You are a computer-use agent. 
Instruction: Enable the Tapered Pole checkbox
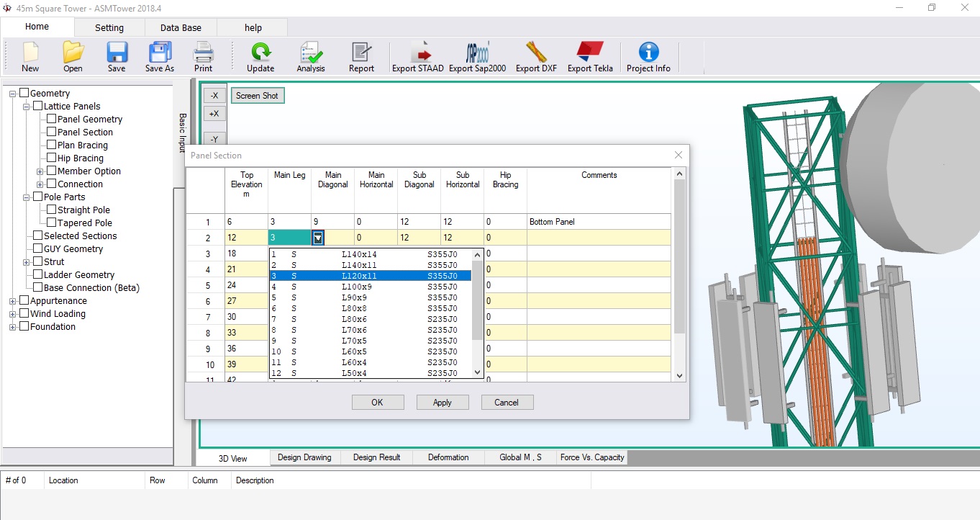(51, 223)
